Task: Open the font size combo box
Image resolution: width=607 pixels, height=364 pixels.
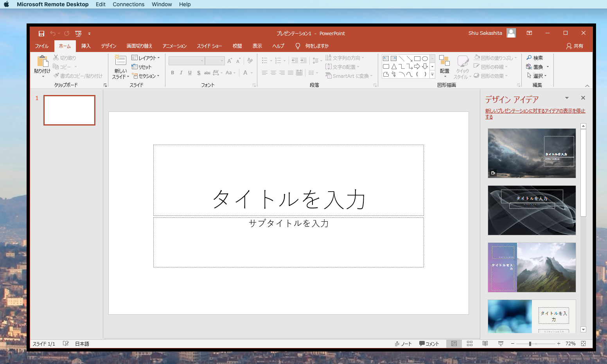Action: coord(215,61)
